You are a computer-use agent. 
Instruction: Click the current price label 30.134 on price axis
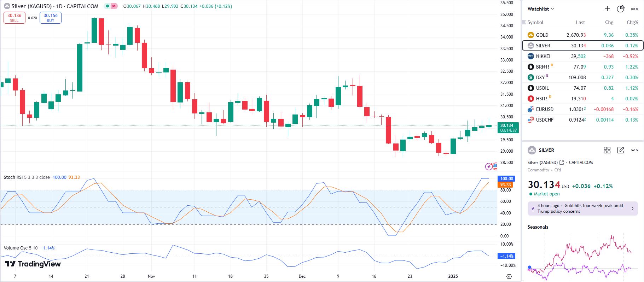pyautogui.click(x=508, y=128)
